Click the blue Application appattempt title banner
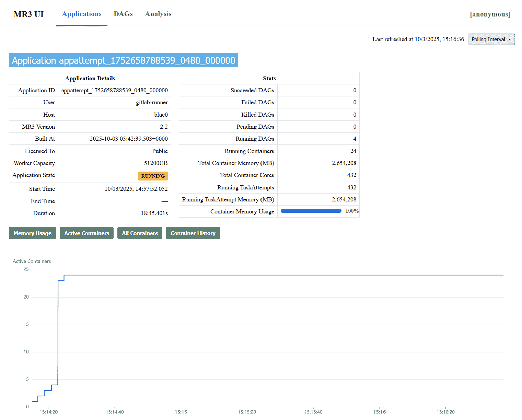 click(124, 60)
